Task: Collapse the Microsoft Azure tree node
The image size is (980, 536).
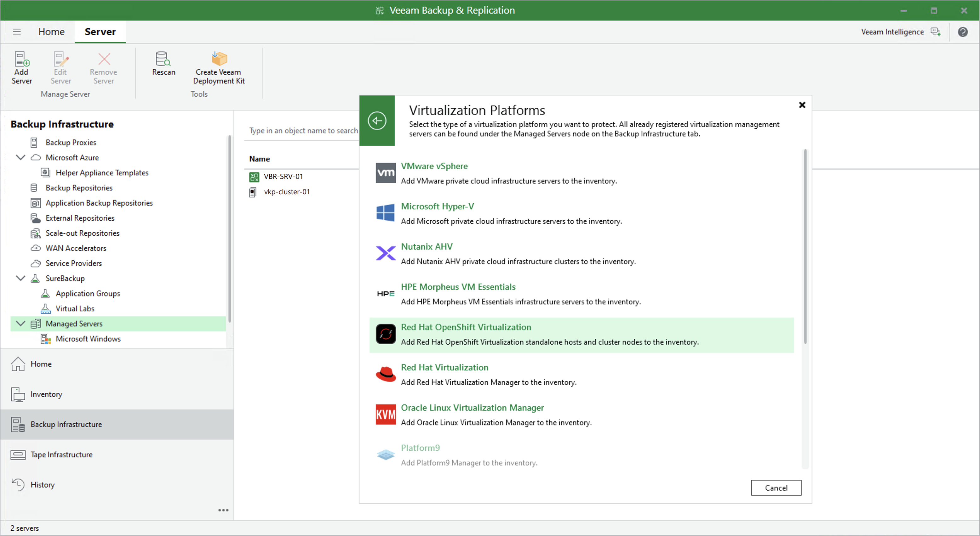Action: [20, 157]
